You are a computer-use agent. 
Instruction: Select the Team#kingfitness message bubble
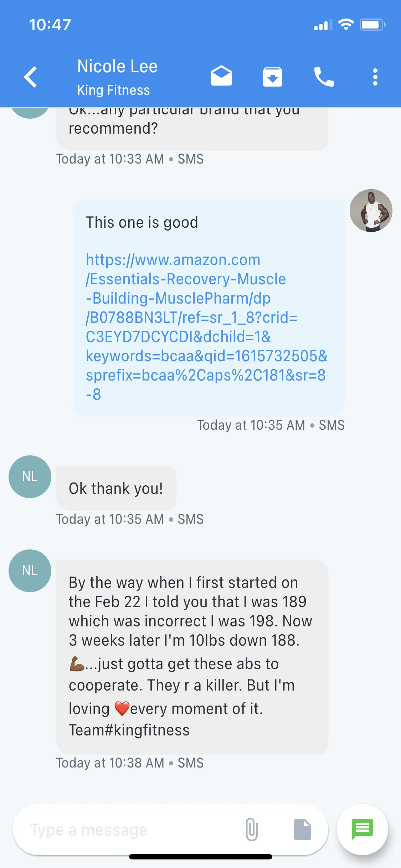[x=192, y=657]
